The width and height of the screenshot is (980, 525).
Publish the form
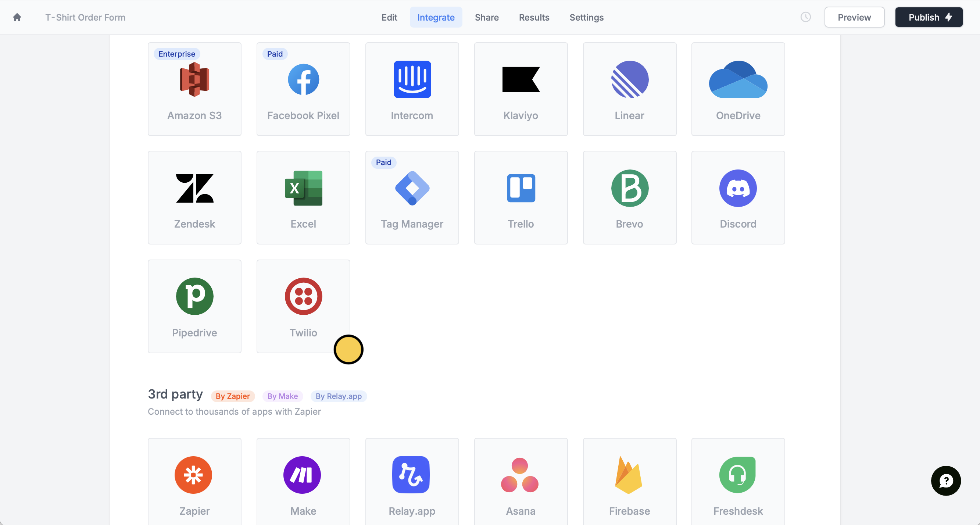(928, 18)
